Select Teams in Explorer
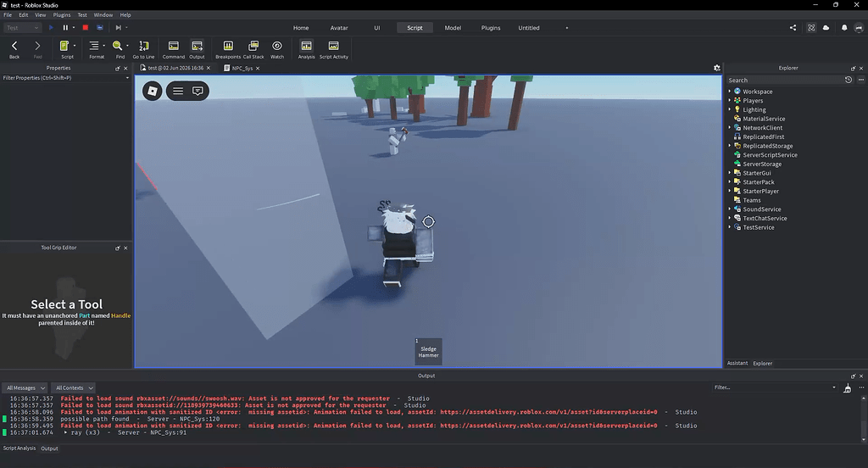Screen dimensions: 868x468 click(x=751, y=200)
